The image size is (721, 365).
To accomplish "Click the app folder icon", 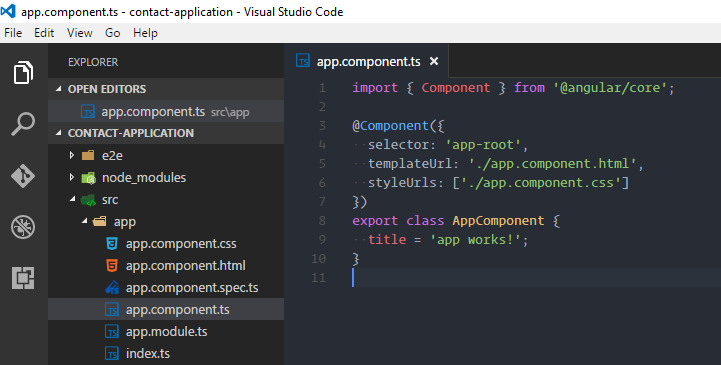I will point(100,222).
